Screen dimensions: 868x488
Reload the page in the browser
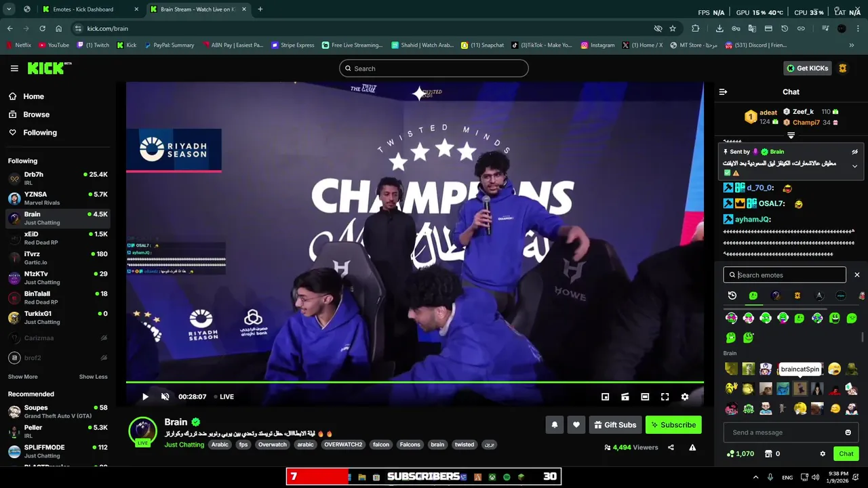42,28
